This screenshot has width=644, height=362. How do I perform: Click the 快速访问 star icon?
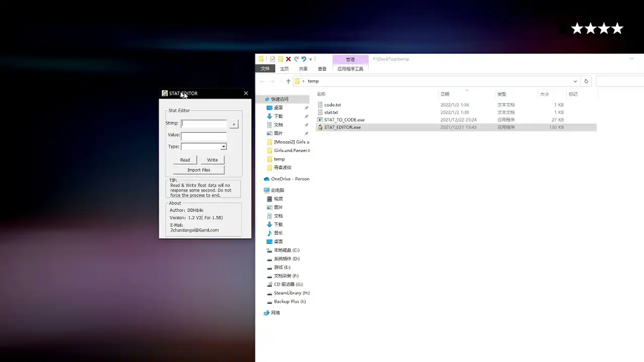click(x=267, y=99)
